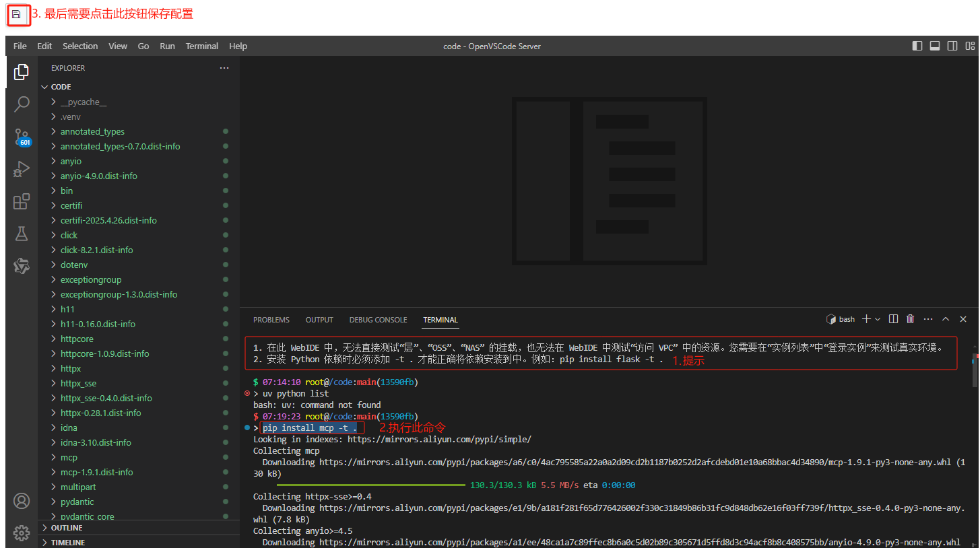Open the Search view in activity bar
980x548 pixels.
pos(22,104)
